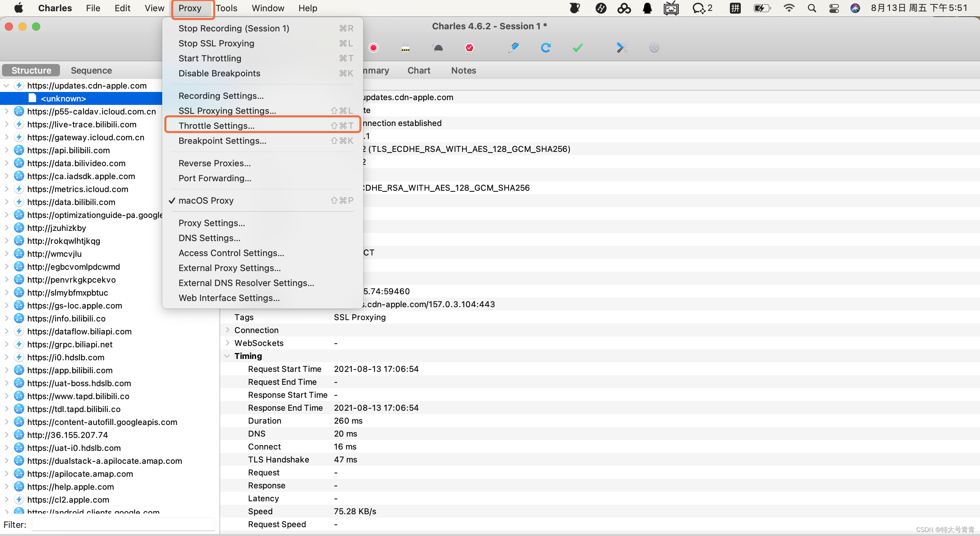
Task: Expand the data.bilivideo.com node
Action: pyautogui.click(x=6, y=163)
